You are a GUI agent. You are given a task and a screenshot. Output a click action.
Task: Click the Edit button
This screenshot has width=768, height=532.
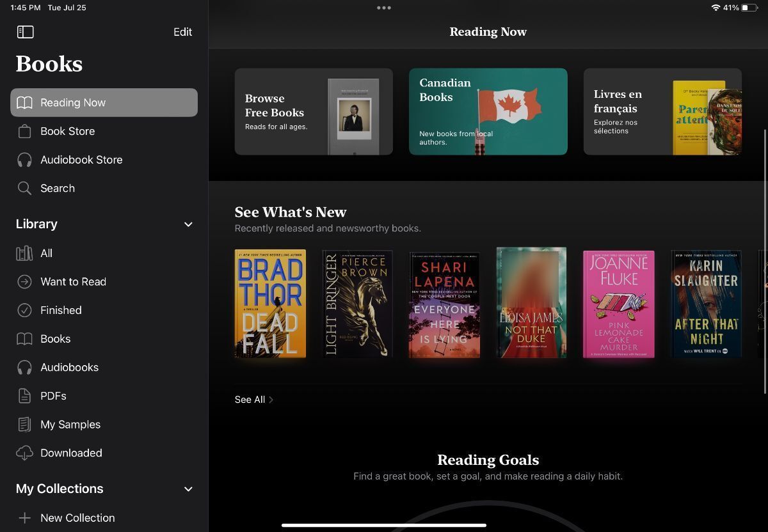click(182, 31)
